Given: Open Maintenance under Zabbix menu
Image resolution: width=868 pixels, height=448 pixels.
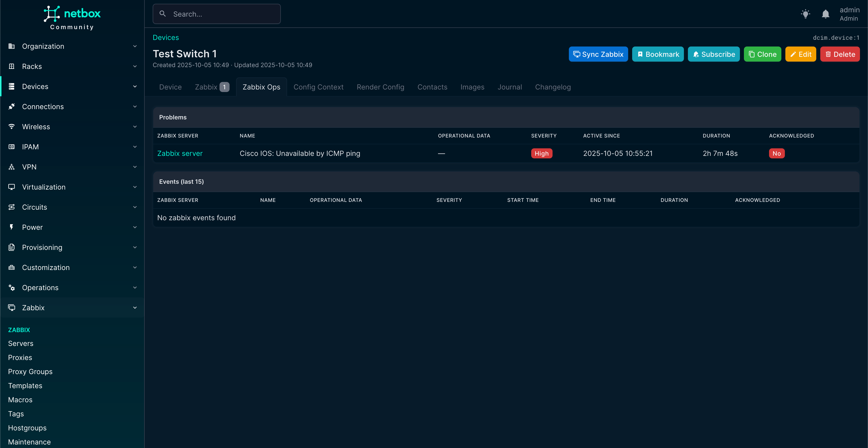Looking at the screenshot, I should click(29, 442).
